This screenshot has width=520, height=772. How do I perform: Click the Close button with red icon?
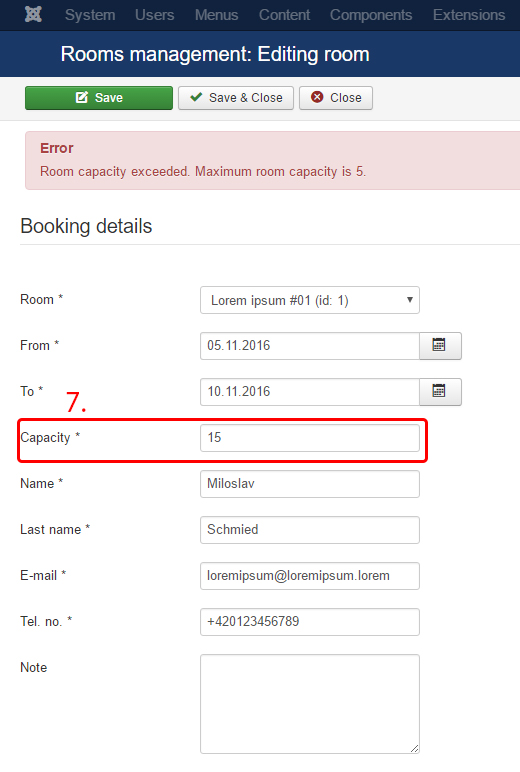pyautogui.click(x=336, y=97)
